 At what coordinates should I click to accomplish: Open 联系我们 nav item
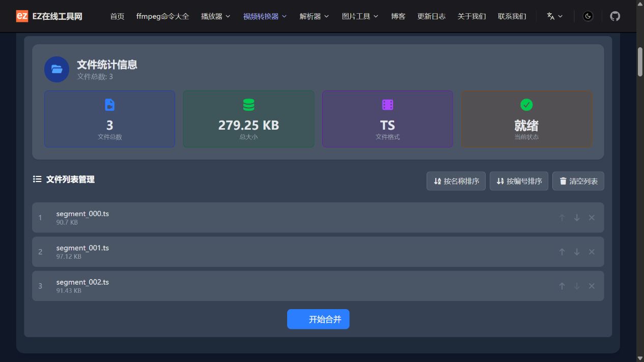[512, 16]
